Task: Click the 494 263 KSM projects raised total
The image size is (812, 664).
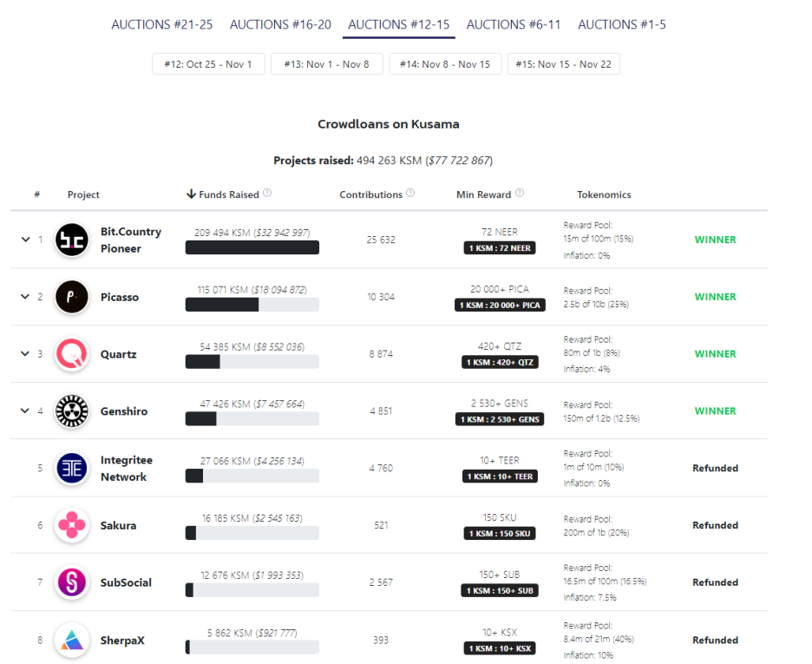Action: tap(389, 161)
